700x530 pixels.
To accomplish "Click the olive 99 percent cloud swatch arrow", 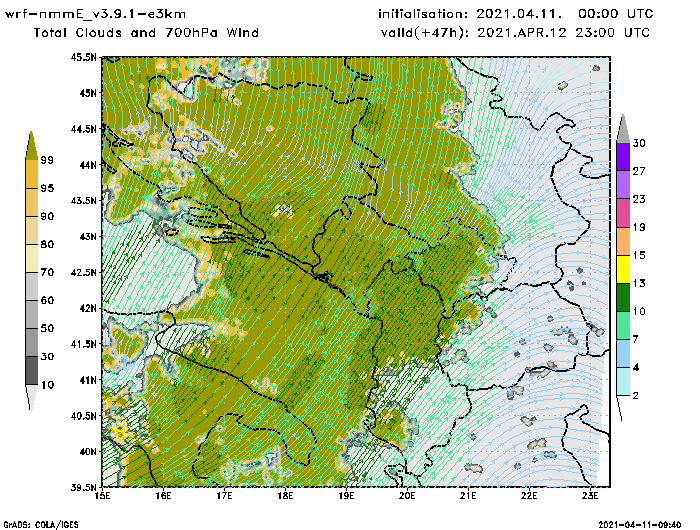I will [x=31, y=146].
